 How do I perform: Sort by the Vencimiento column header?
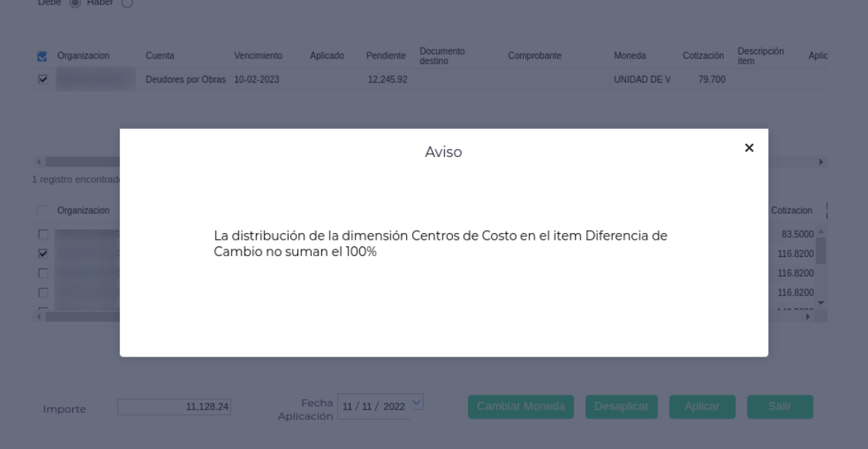258,56
